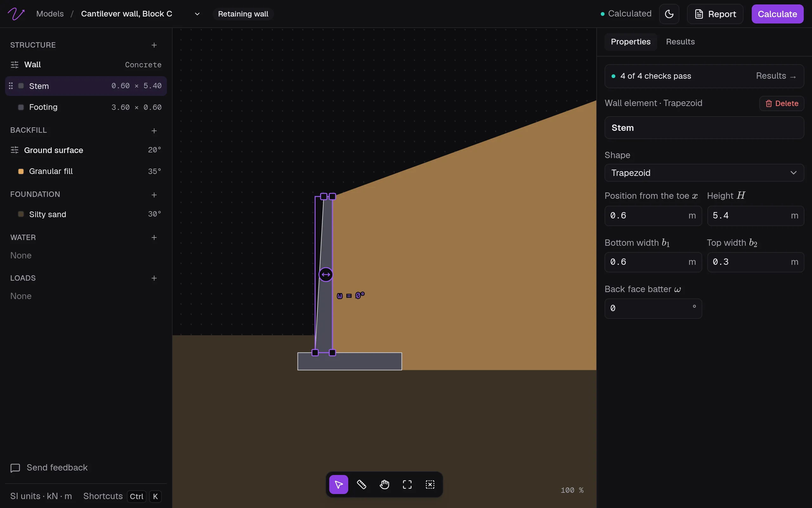
Task: Select the Footing row in structure
Action: [86, 107]
